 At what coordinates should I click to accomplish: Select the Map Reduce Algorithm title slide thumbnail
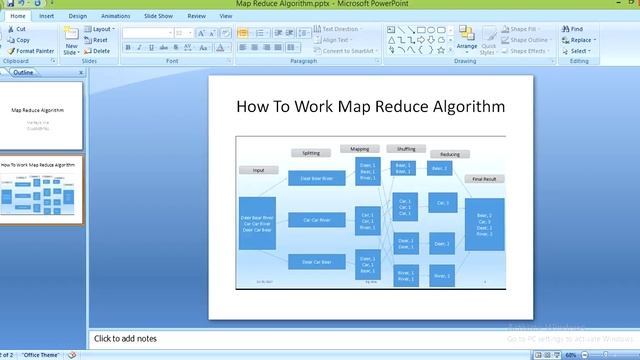pos(41,116)
